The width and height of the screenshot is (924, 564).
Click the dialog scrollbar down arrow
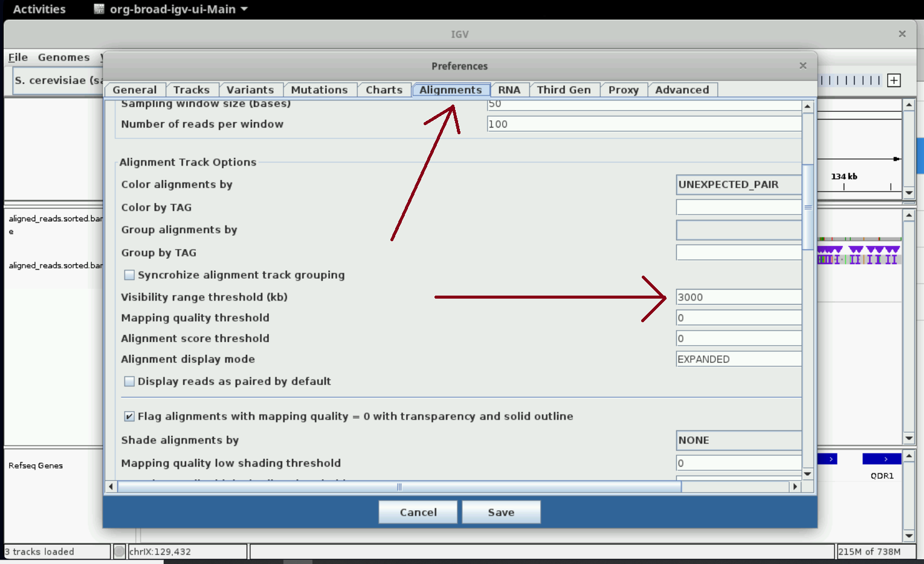(x=807, y=475)
